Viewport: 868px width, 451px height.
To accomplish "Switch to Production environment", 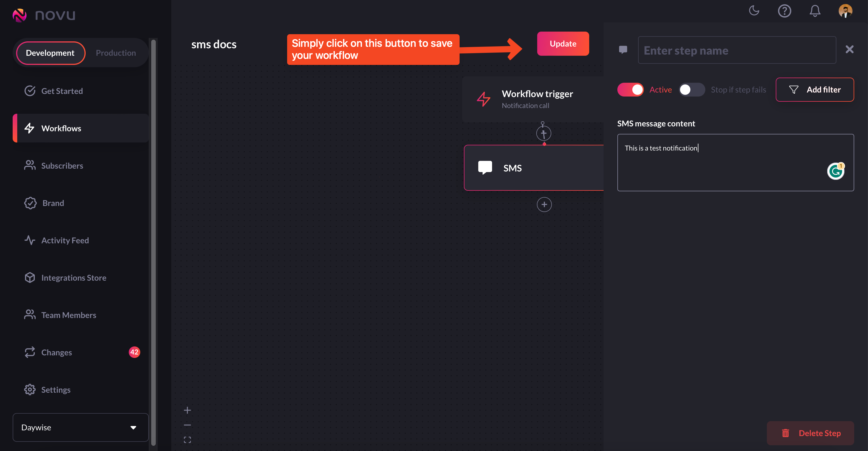I will (x=116, y=53).
